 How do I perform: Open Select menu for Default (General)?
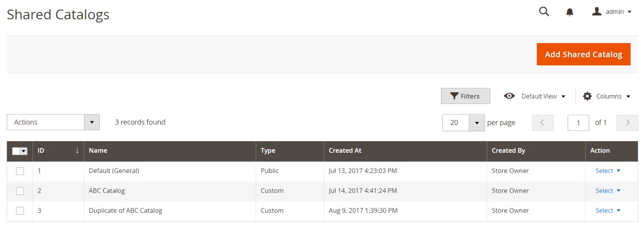[x=608, y=171]
